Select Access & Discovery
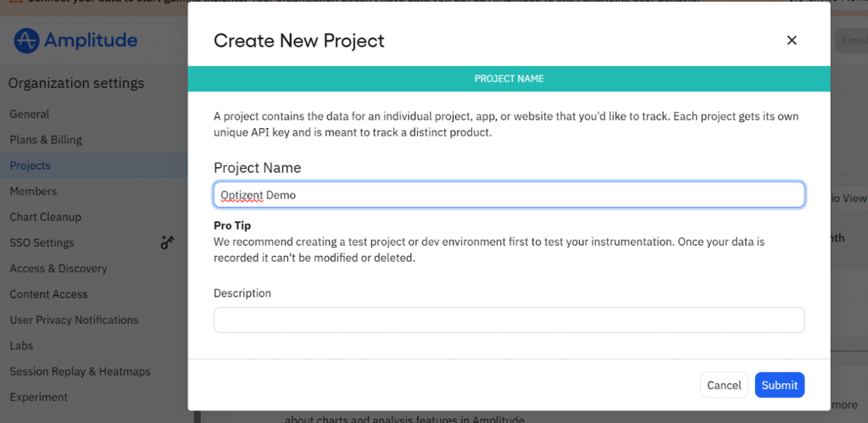The height and width of the screenshot is (423, 868). click(x=58, y=269)
